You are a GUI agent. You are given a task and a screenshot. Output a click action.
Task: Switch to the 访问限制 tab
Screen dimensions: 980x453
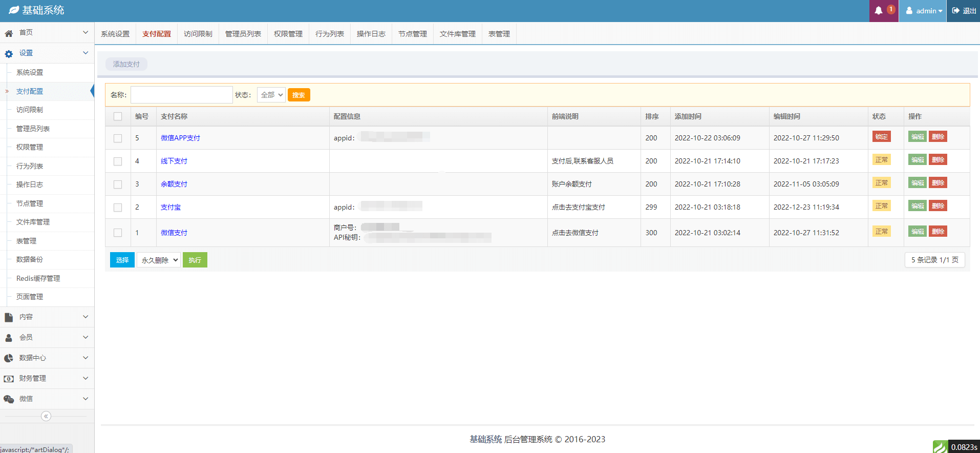tap(198, 34)
